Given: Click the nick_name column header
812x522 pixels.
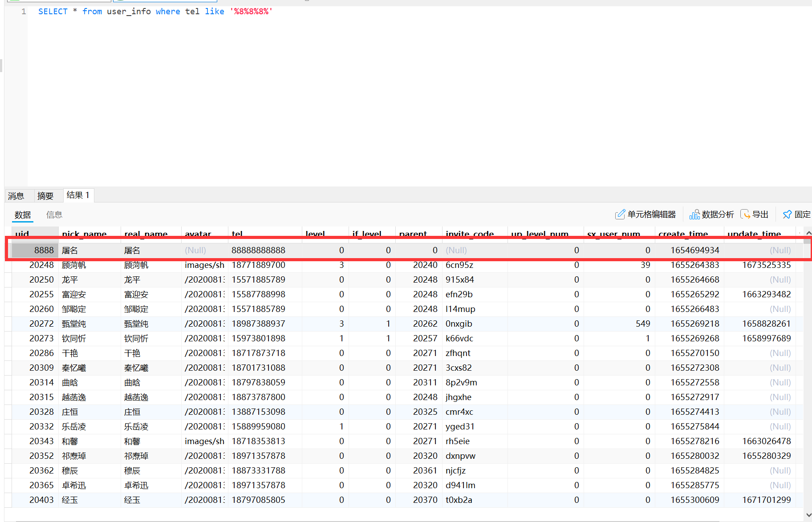Looking at the screenshot, I should coord(89,234).
